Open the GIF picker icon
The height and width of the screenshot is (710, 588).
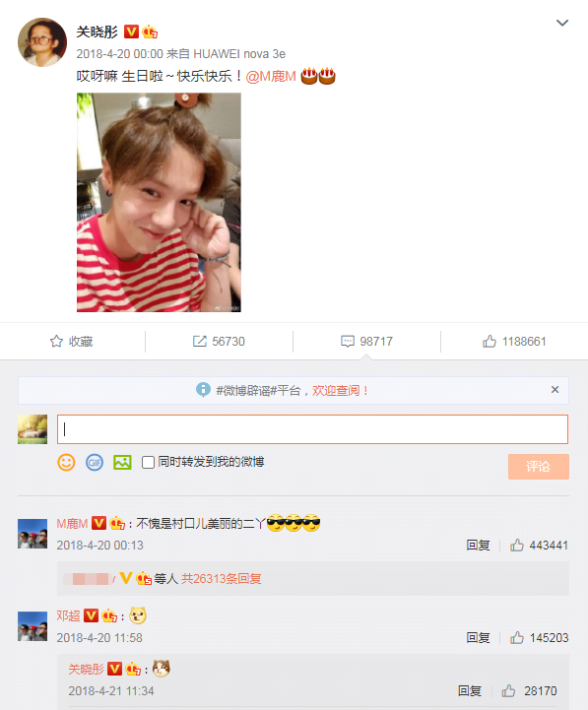pyautogui.click(x=95, y=462)
